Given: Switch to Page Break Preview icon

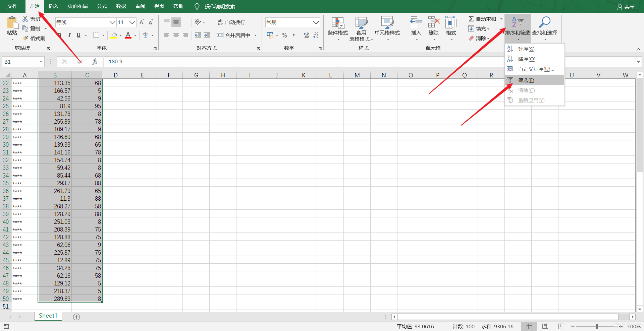Looking at the screenshot, I should tap(561, 326).
